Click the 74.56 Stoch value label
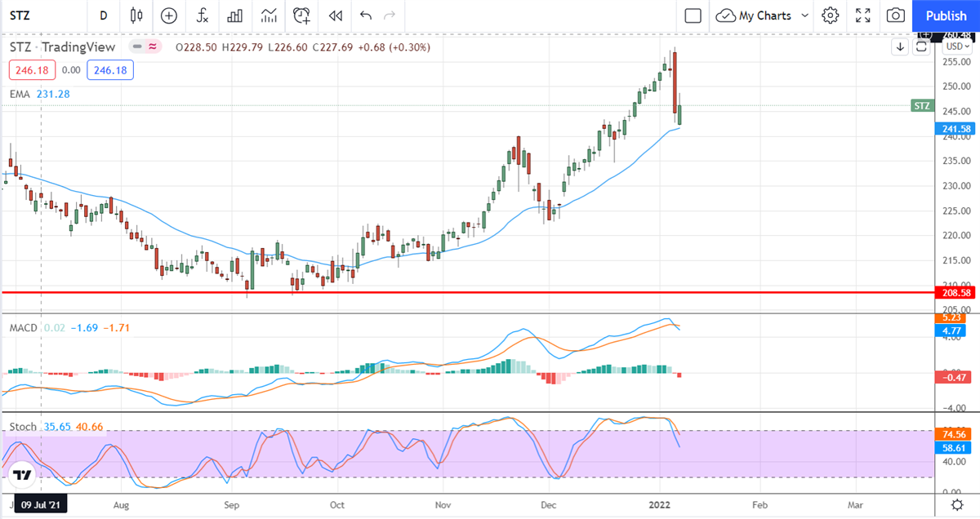The image size is (980, 519). pos(952,435)
